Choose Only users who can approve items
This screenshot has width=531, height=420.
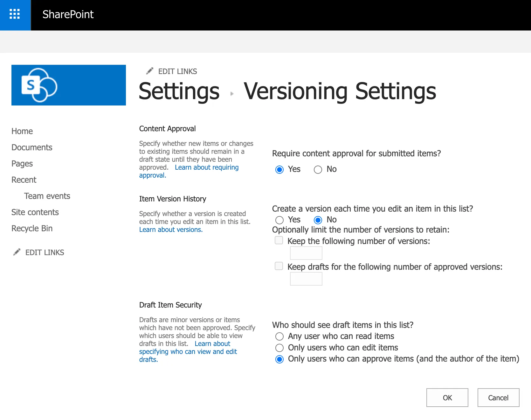click(279, 359)
